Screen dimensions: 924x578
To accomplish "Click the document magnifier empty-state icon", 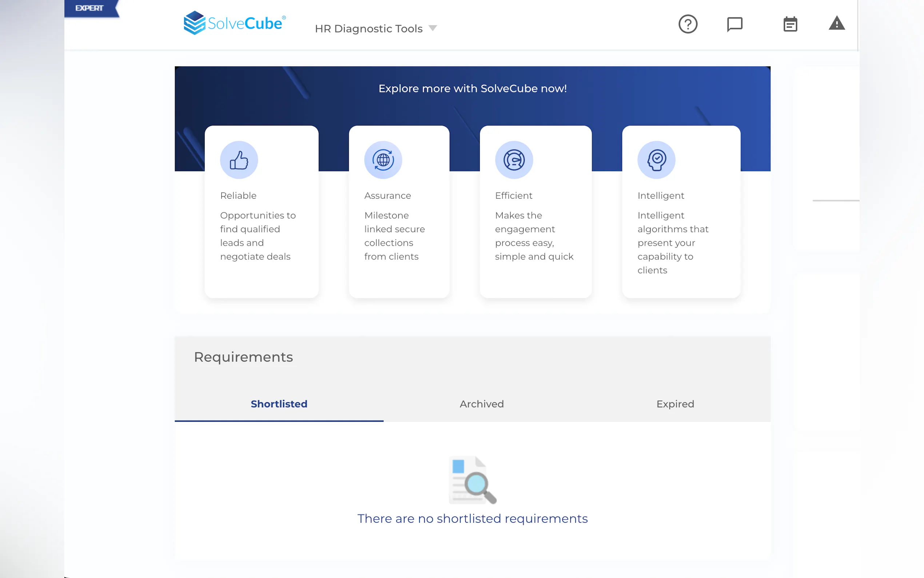I will pos(473,480).
